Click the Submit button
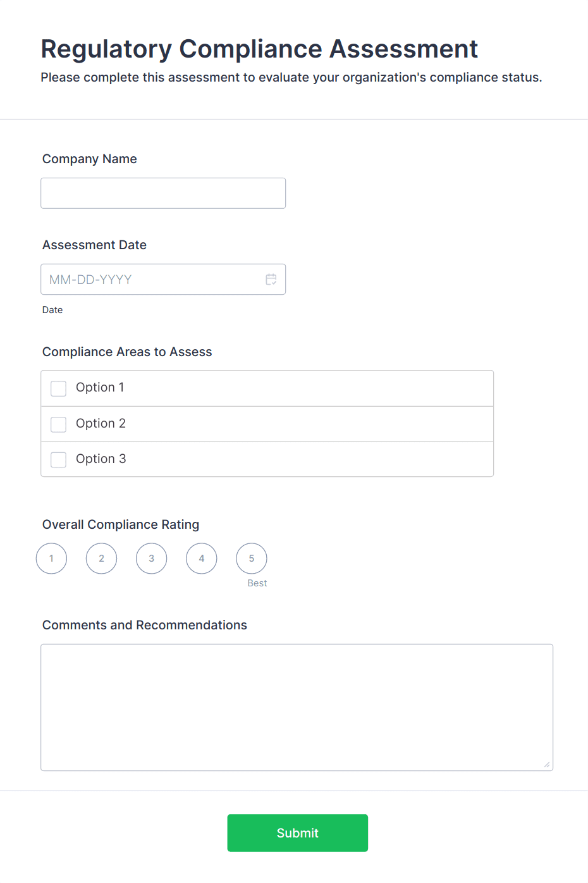This screenshot has width=588, height=883. pyautogui.click(x=297, y=833)
